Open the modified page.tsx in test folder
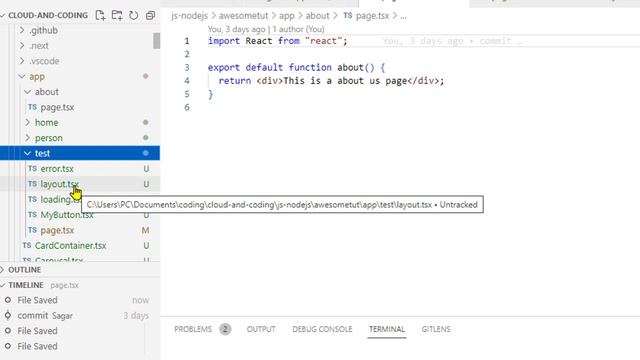 click(57, 230)
